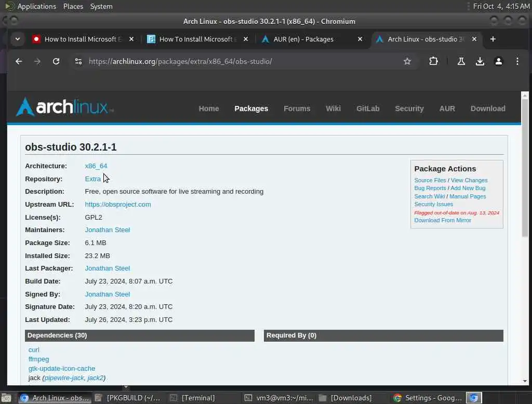Open the View Changes link
532x404 pixels.
469,180
